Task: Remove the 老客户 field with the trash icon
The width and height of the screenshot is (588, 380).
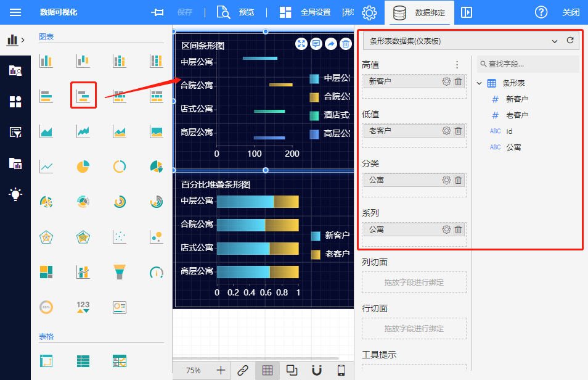Action: [x=458, y=131]
